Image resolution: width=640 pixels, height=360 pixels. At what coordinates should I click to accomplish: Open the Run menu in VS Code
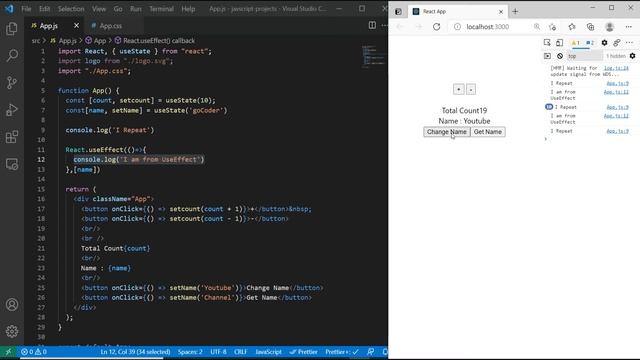tap(136, 9)
